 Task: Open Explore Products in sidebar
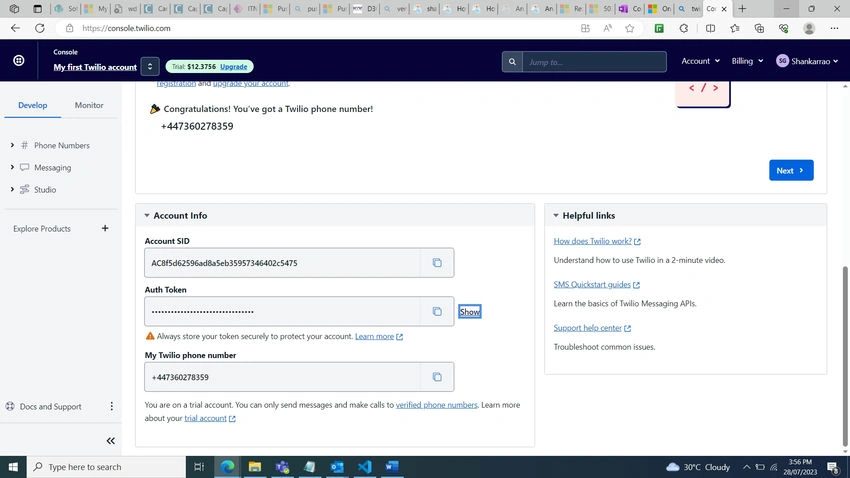(x=42, y=229)
